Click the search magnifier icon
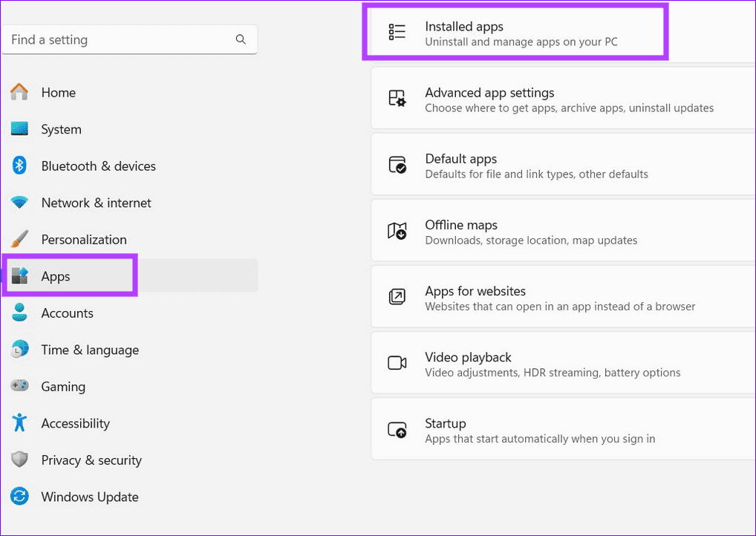Screen dimensions: 756x536 [x=241, y=39]
